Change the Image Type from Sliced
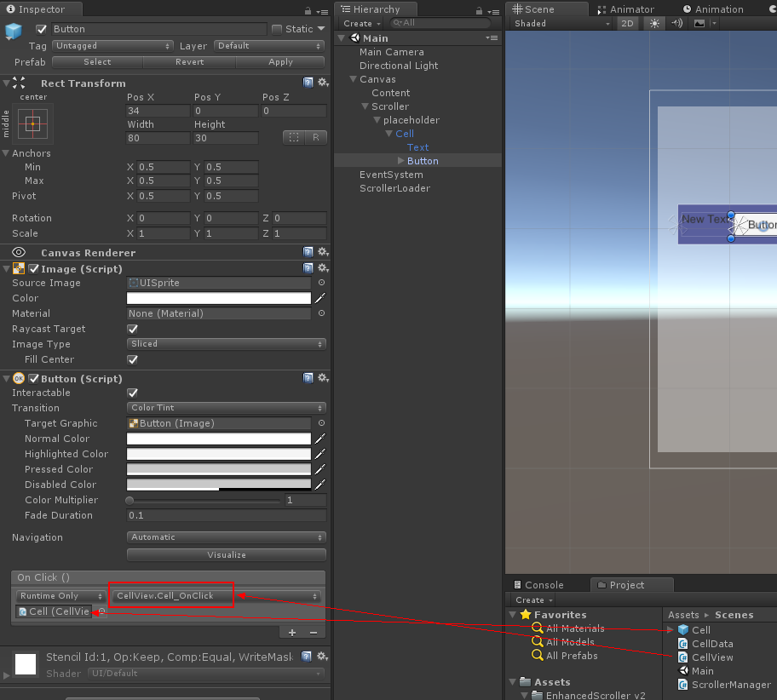 226,344
